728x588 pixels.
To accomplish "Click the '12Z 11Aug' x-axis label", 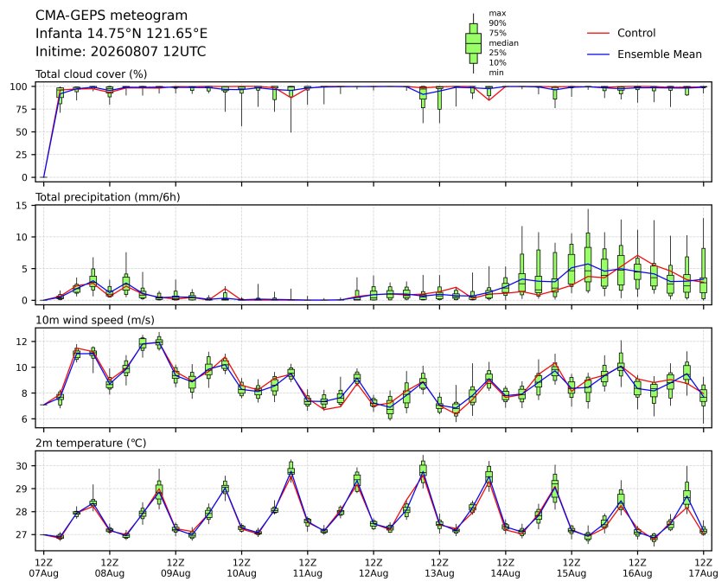I will [307, 568].
